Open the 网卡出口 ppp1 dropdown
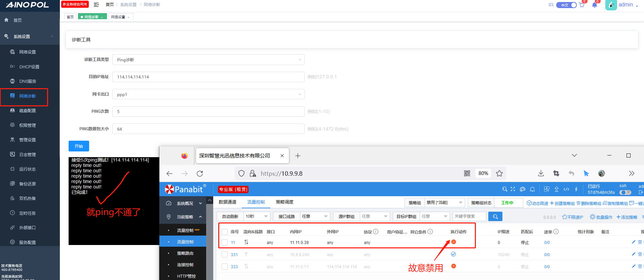This screenshot has width=644, height=280. point(208,94)
